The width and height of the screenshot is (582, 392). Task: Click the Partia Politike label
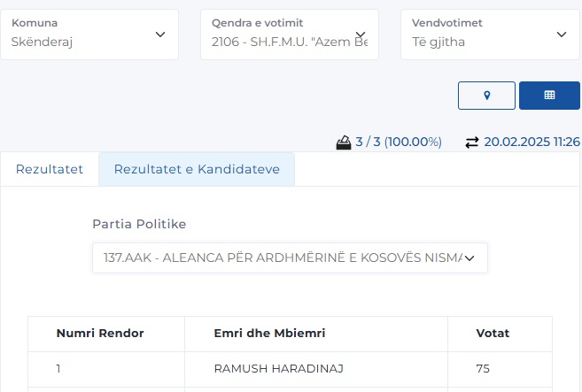139,224
